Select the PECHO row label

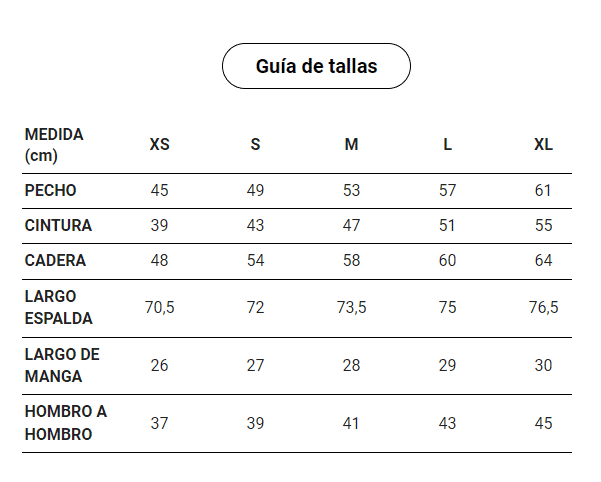(51, 190)
